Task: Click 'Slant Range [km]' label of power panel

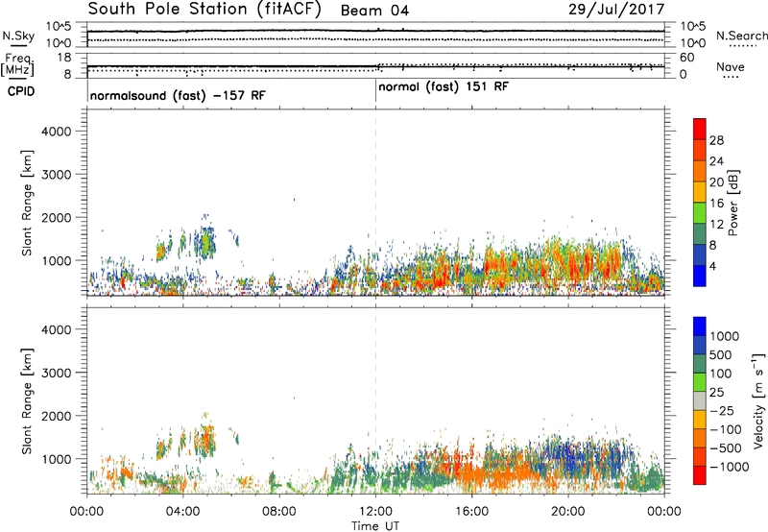Action: click(x=27, y=204)
